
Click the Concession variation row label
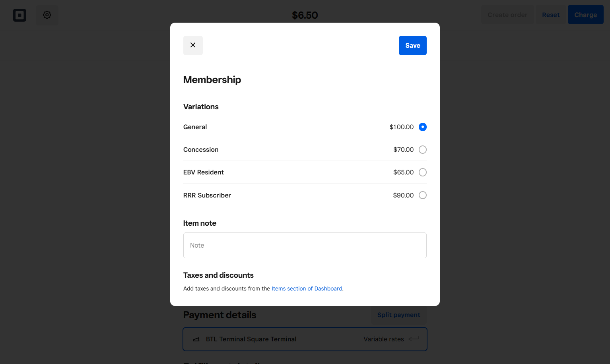(x=201, y=150)
